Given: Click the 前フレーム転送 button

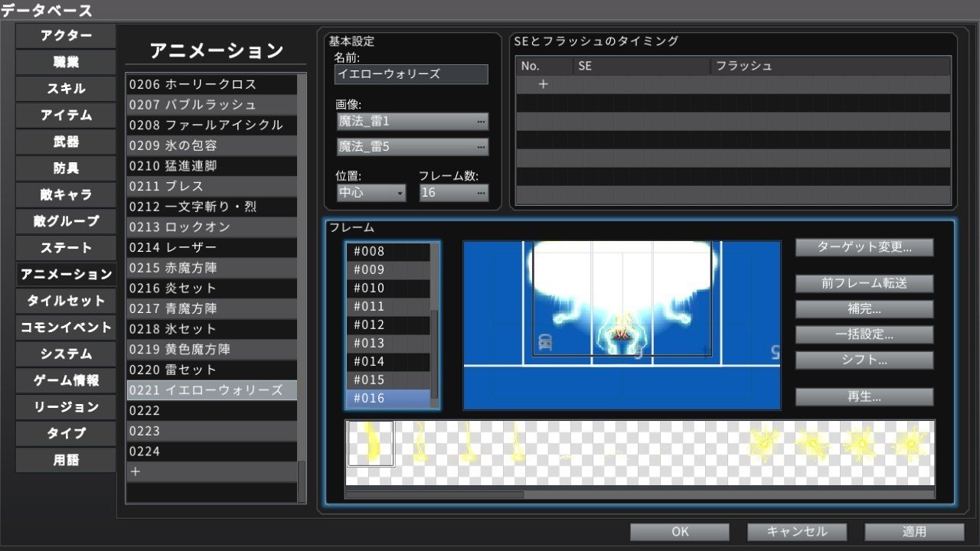Looking at the screenshot, I should click(864, 283).
